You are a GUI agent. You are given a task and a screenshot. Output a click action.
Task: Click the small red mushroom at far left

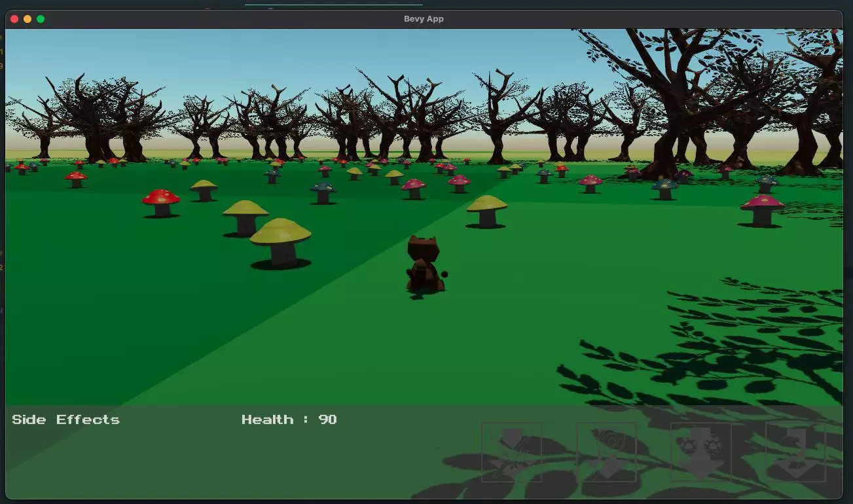click(x=76, y=179)
